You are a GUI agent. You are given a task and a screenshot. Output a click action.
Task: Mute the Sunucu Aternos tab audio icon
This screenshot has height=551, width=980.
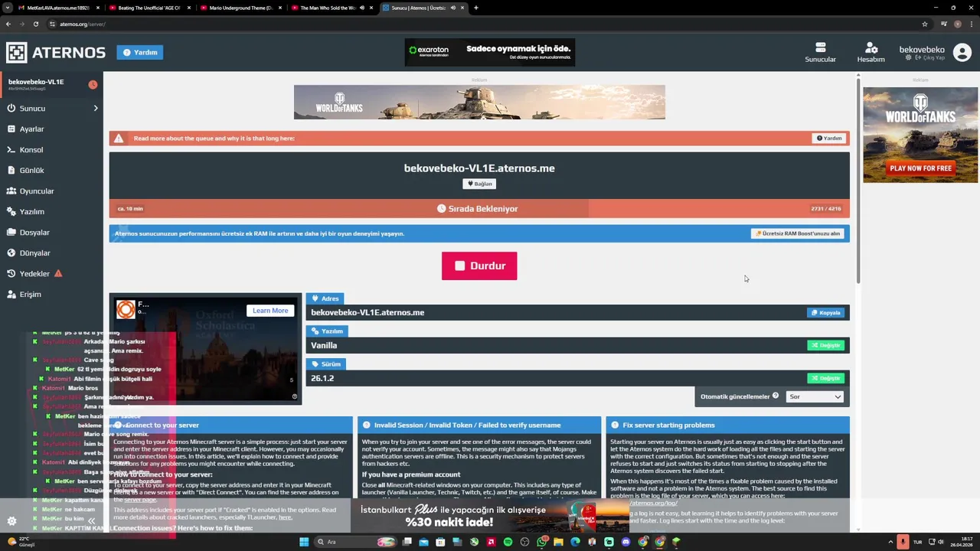coord(453,8)
